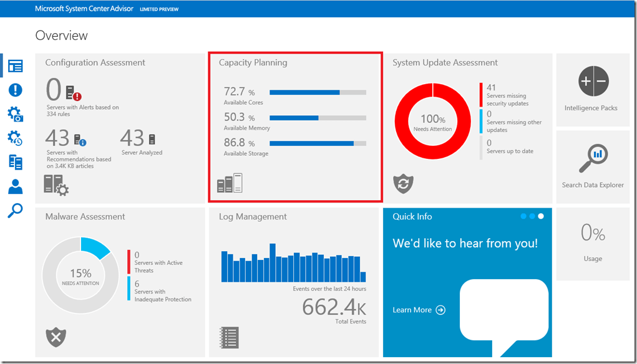The height and width of the screenshot is (364, 637).
Task: Click the Available Storage progress bar
Action: (x=318, y=143)
